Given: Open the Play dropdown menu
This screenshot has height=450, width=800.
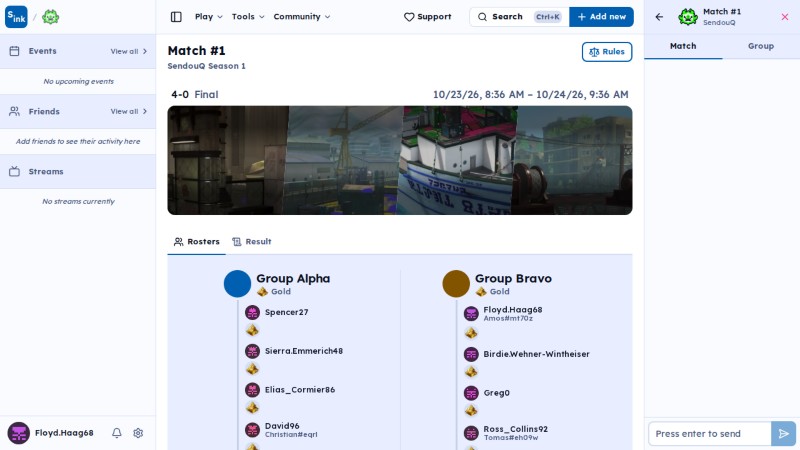Looking at the screenshot, I should 209,17.
